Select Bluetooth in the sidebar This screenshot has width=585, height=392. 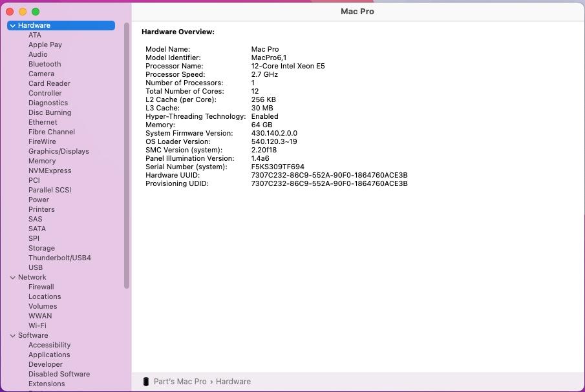pos(45,64)
